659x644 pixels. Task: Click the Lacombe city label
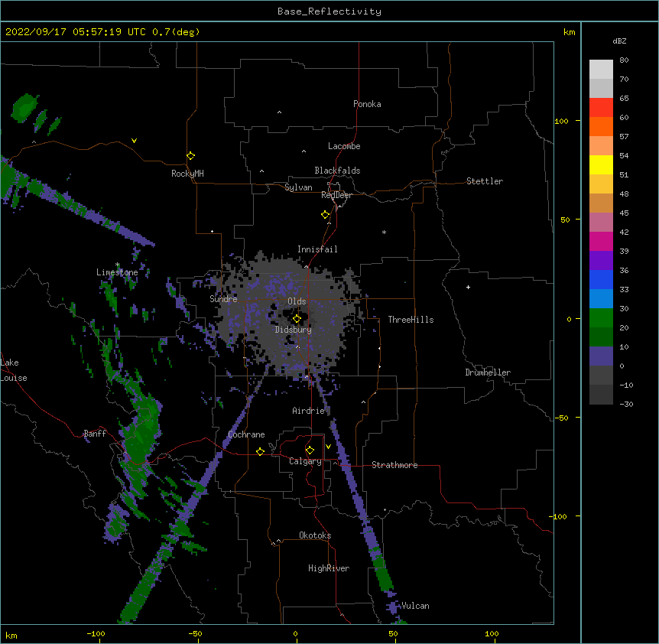pyautogui.click(x=344, y=146)
